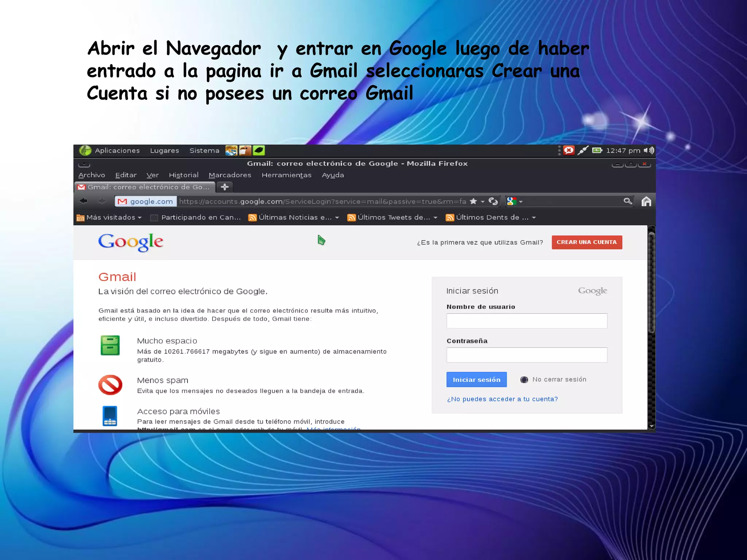This screenshot has height=560, width=747.
Task: Click the home page icon
Action: click(x=646, y=201)
